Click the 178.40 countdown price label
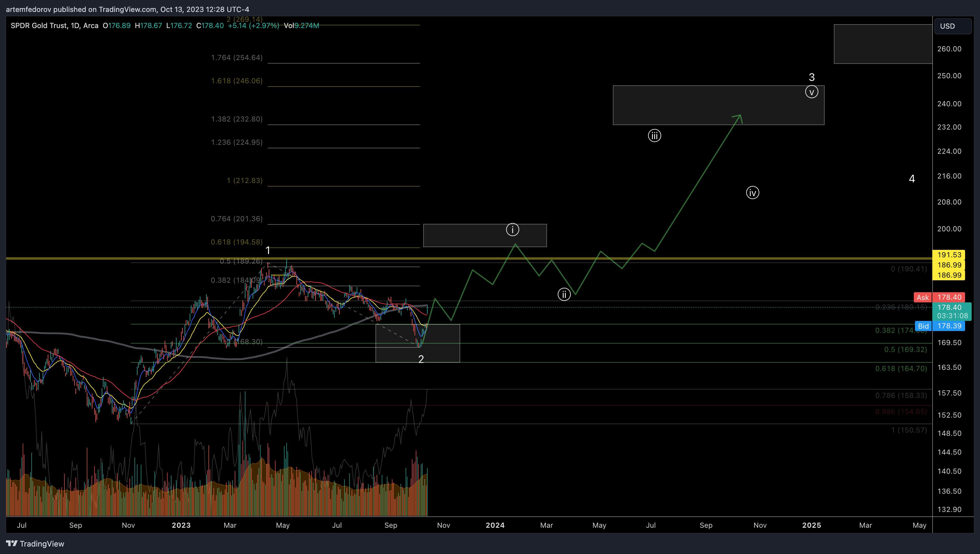The image size is (980, 554). click(x=952, y=311)
